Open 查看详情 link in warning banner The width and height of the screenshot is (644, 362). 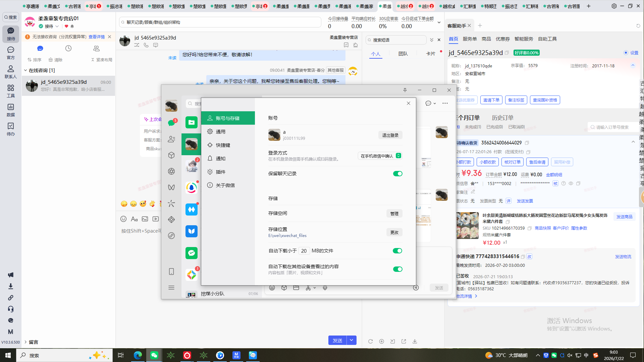pos(97,37)
